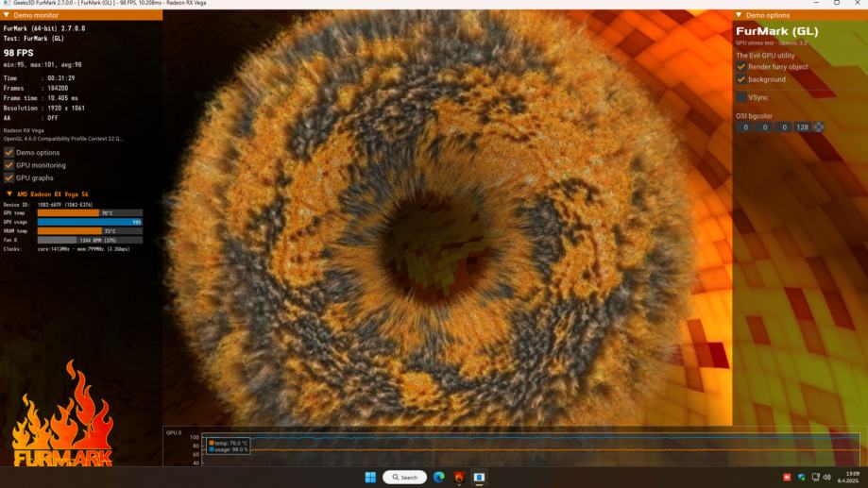Click the 98 FPS readout
The width and height of the screenshot is (868, 488).
tap(18, 53)
